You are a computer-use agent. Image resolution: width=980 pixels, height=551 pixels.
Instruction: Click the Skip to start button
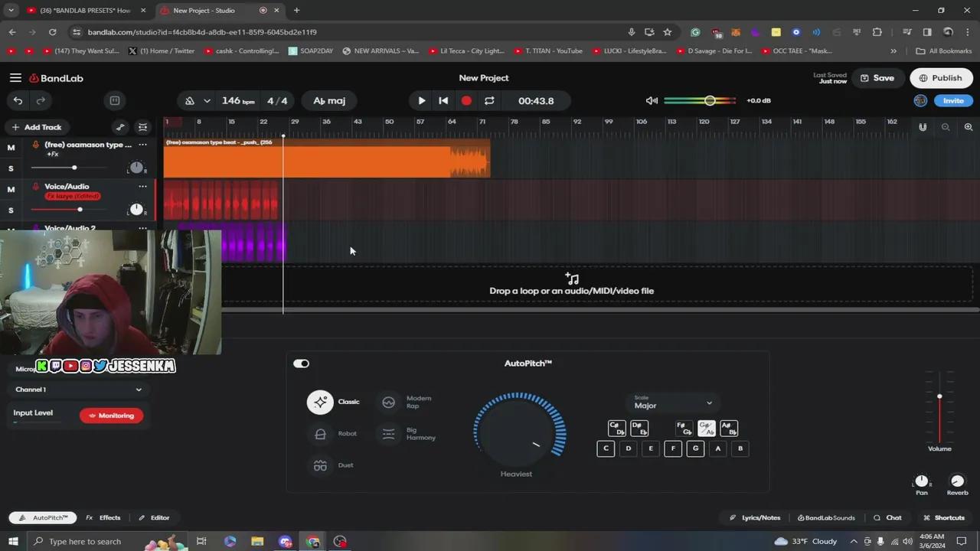443,101
